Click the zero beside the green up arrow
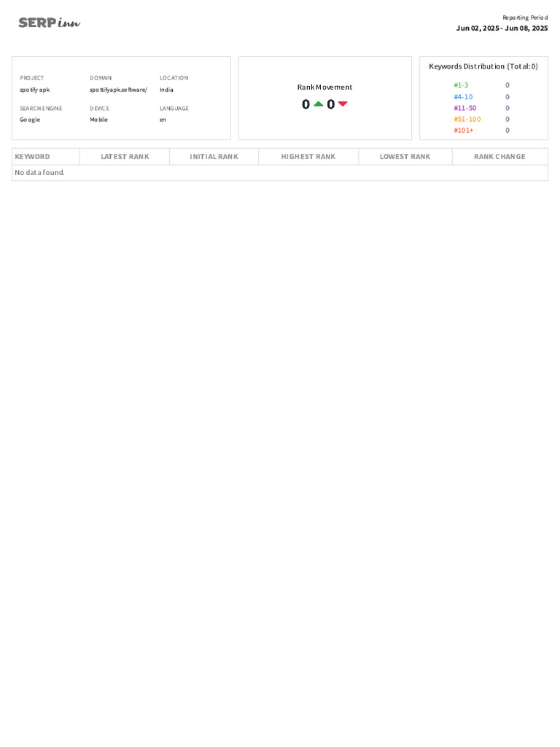 click(306, 104)
